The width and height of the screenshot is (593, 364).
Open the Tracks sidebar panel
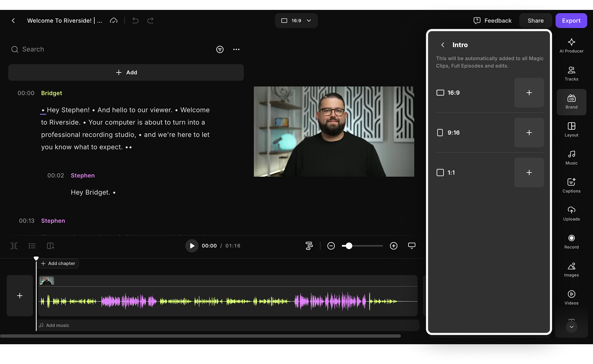tap(571, 73)
